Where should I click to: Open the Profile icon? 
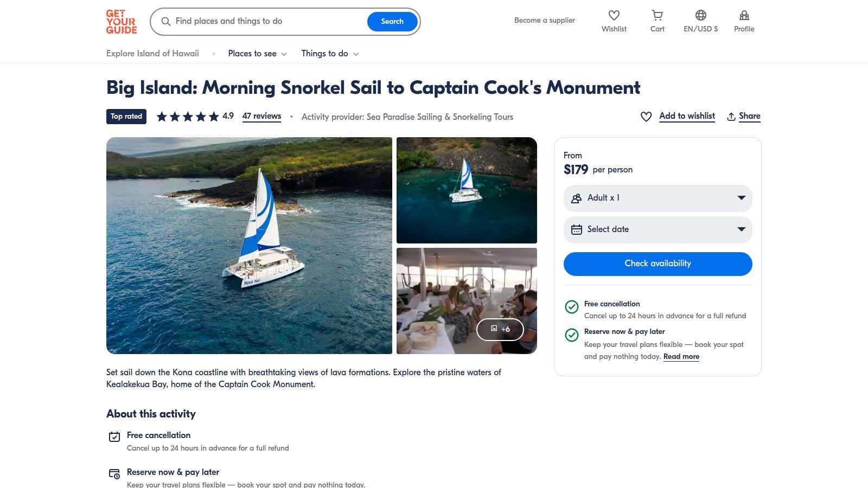744,16
